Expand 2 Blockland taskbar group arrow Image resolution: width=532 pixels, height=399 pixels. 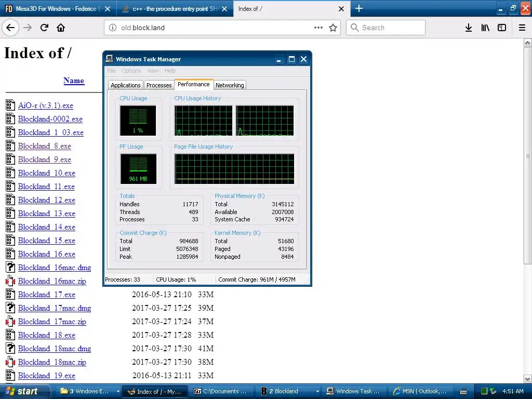click(317, 391)
